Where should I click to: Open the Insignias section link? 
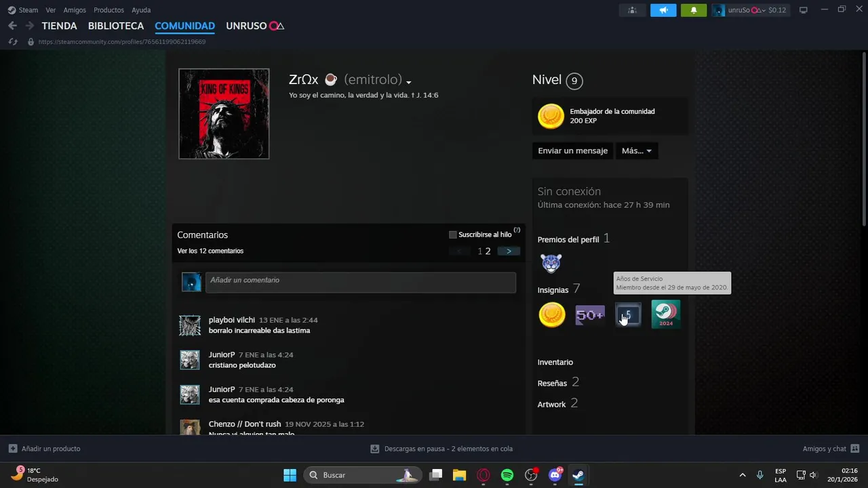pos(553,289)
